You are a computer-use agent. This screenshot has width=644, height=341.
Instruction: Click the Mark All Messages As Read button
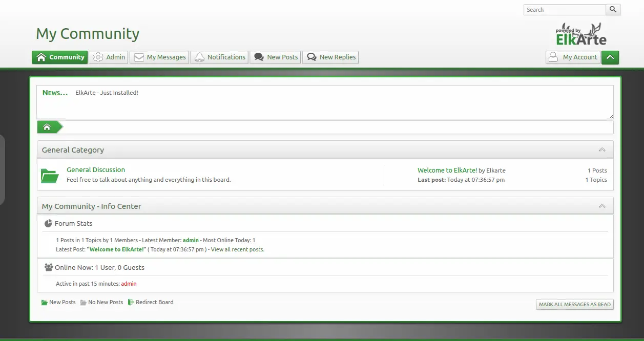[x=575, y=304]
